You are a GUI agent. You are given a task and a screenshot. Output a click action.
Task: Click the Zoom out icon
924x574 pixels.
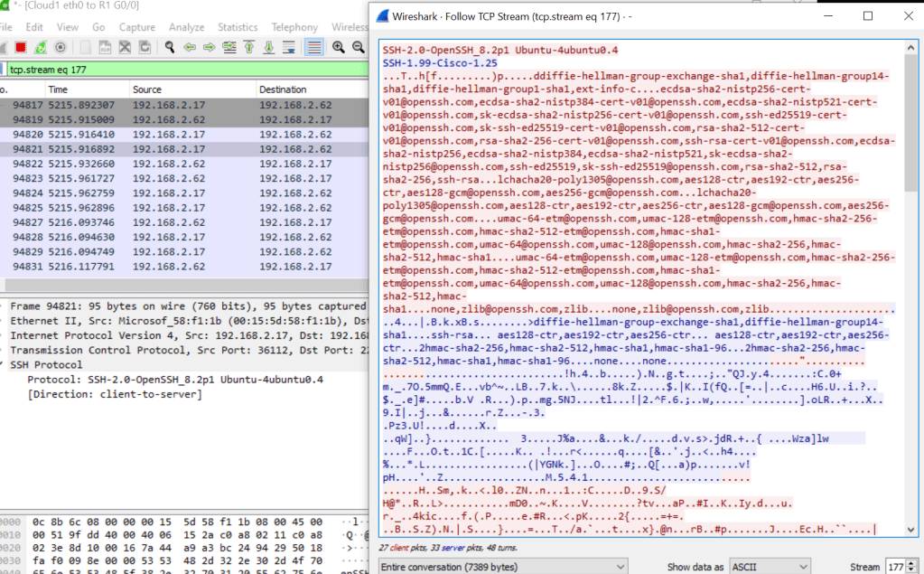pos(359,47)
